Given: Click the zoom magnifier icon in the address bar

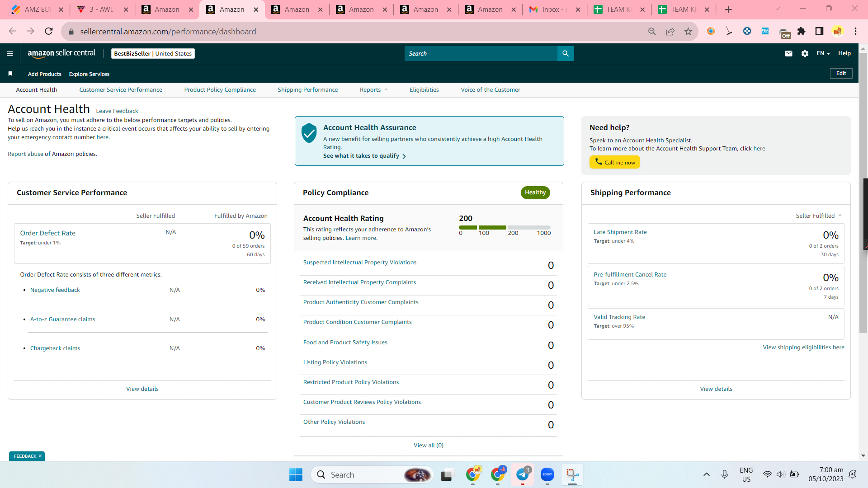Looking at the screenshot, I should 652,31.
